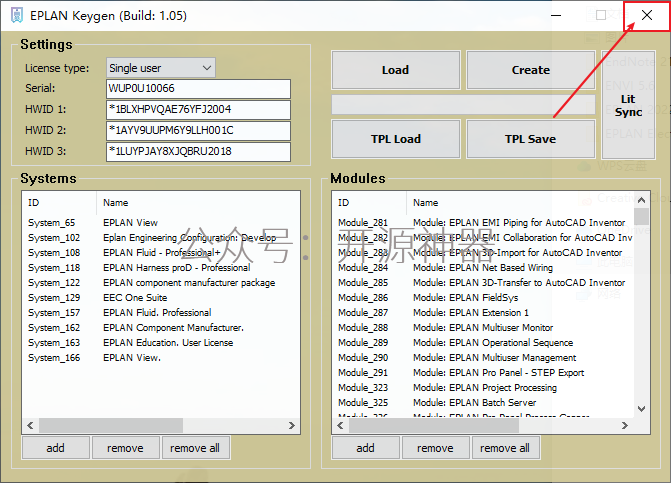Select Module_325 Batch Server row

(x=483, y=402)
